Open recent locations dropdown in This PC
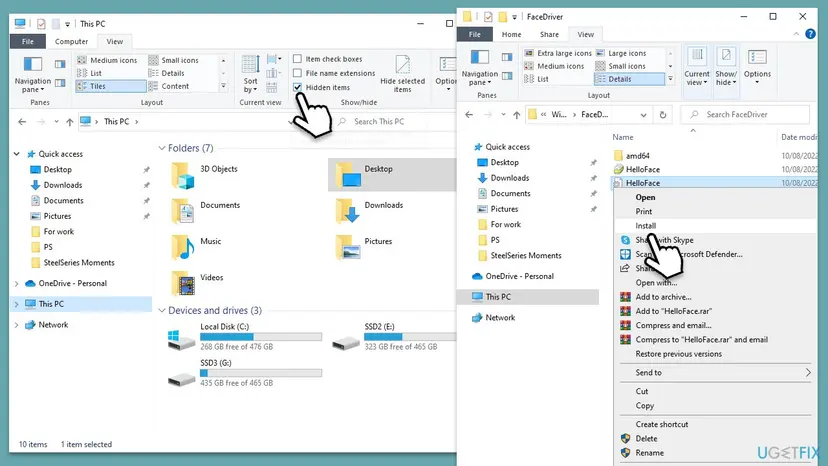The width and height of the screenshot is (828, 466). [x=57, y=122]
